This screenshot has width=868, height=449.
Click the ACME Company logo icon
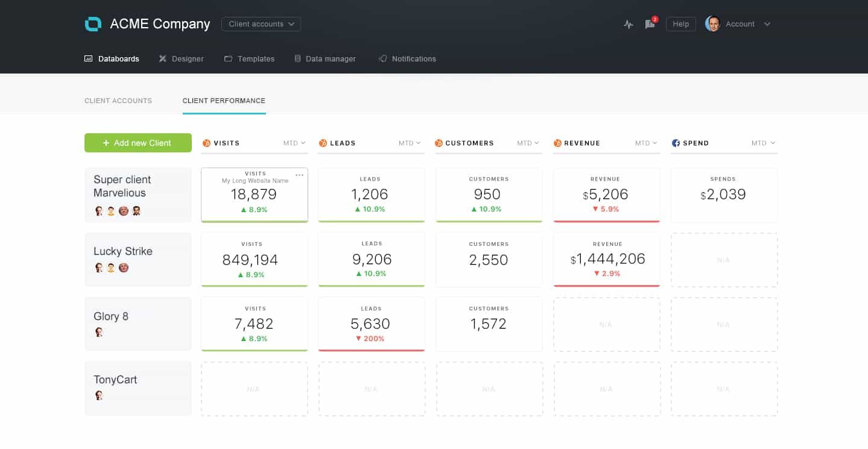93,24
